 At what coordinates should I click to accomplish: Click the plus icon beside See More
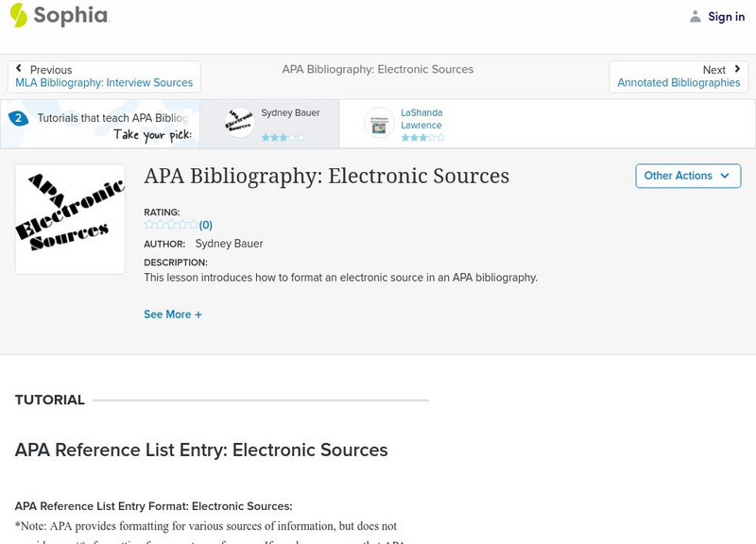point(198,314)
